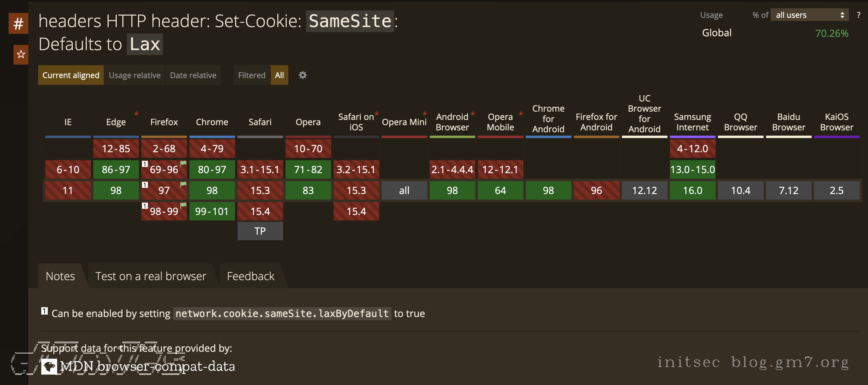Open the settings gear icon
The width and height of the screenshot is (868, 385).
302,75
